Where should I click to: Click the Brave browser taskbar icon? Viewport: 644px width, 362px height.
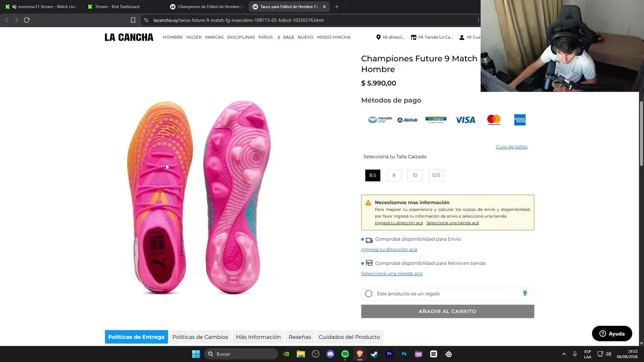point(360,354)
